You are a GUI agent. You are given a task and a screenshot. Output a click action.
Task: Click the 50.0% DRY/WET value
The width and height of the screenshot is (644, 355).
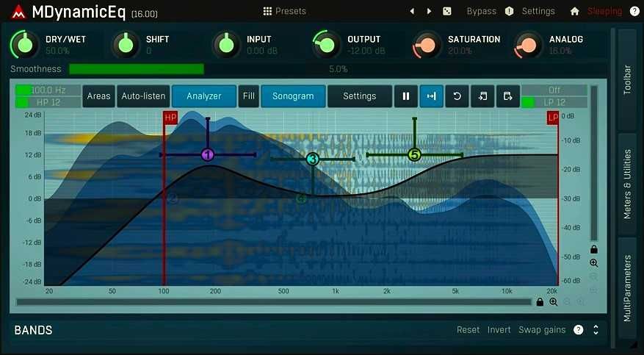pos(57,51)
